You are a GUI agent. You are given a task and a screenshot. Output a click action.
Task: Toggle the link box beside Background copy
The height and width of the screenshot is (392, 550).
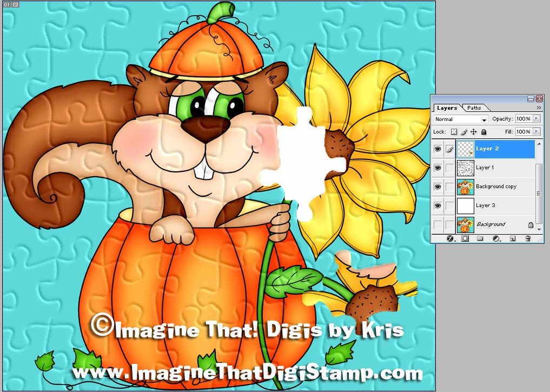point(450,187)
